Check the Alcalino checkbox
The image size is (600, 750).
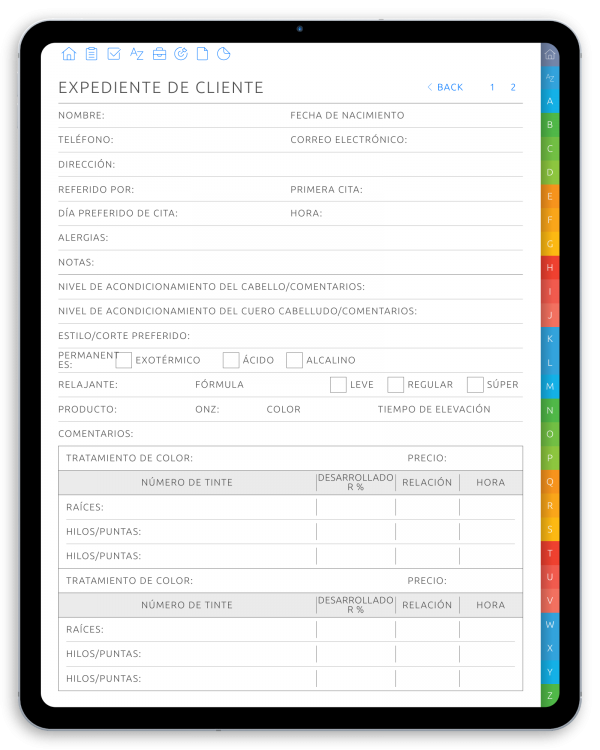tap(294, 360)
